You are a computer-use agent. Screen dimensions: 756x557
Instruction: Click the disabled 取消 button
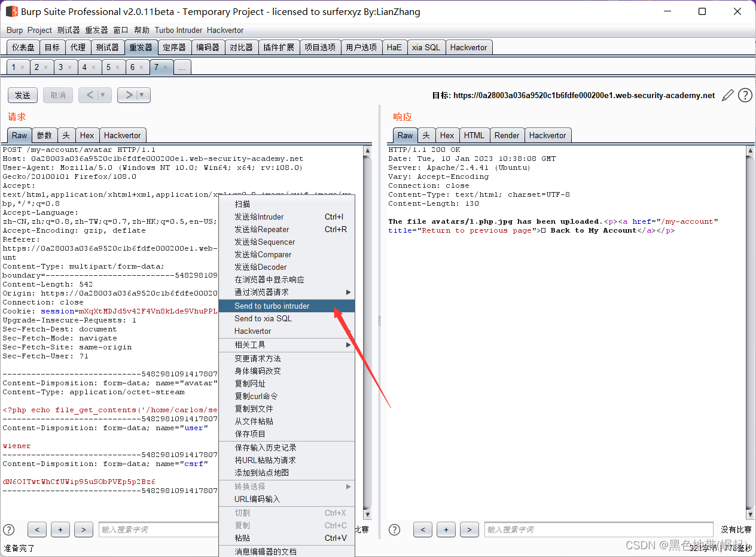(58, 95)
